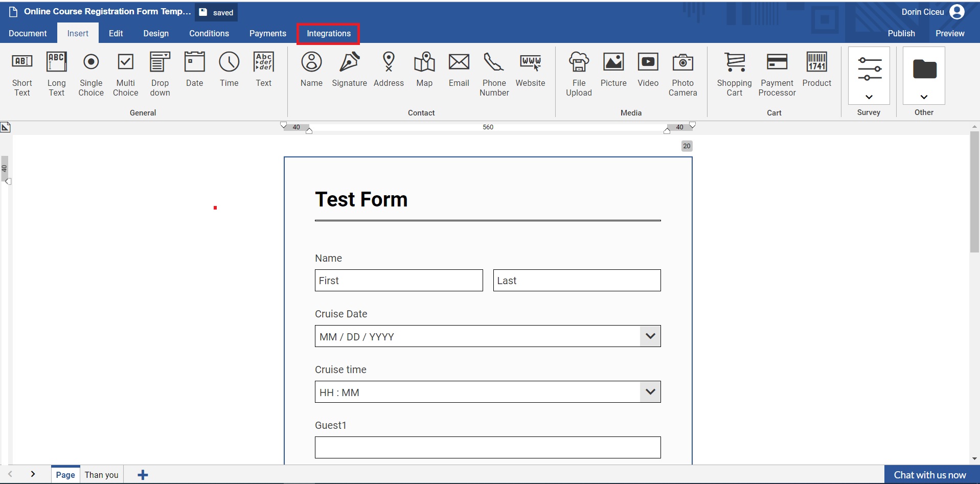This screenshot has height=484, width=980.
Task: Open the Cruise time dropdown arrow
Action: tap(650, 392)
